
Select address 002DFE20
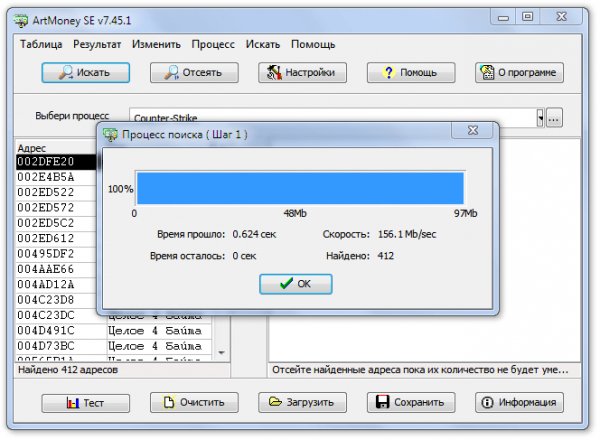(x=56, y=161)
